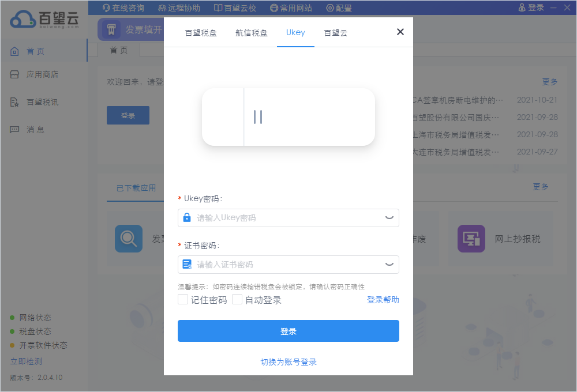Select the Ukey tab
The image size is (577, 392).
pyautogui.click(x=295, y=32)
